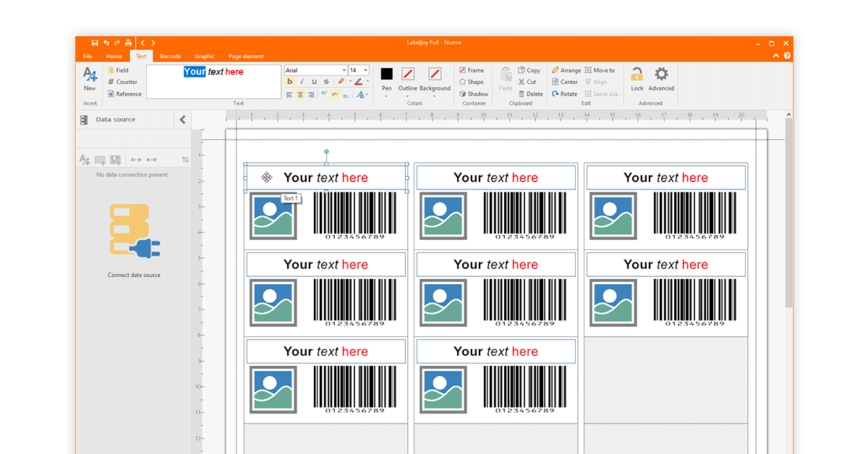Insert a Field into text
Viewport: 868px width, 454px height.
[x=118, y=70]
